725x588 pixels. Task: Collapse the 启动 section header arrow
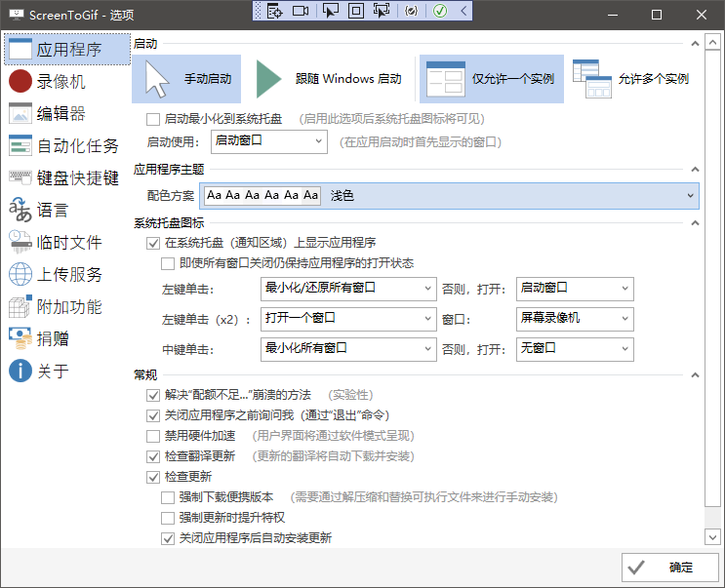pos(695,44)
